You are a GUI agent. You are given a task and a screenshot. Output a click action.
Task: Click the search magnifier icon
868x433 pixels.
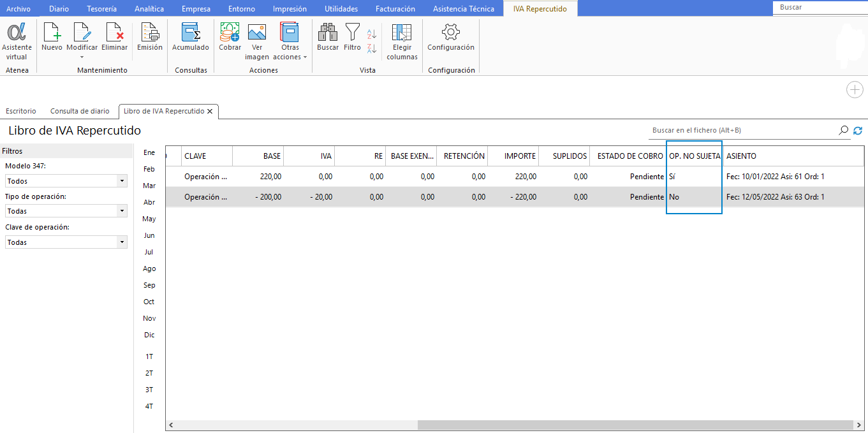click(844, 130)
